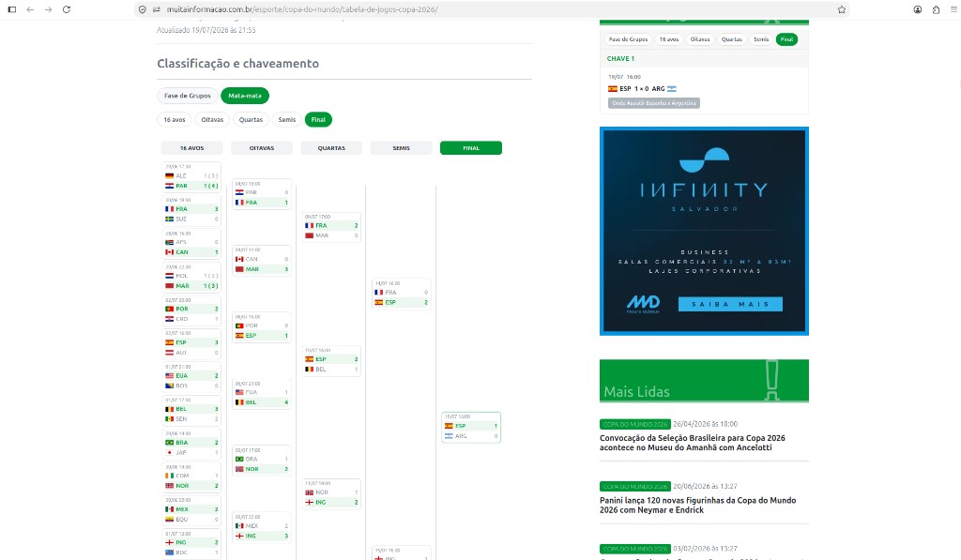Select the green Final pill below Mata-mata
Image resolution: width=961 pixels, height=560 pixels.
tap(318, 119)
